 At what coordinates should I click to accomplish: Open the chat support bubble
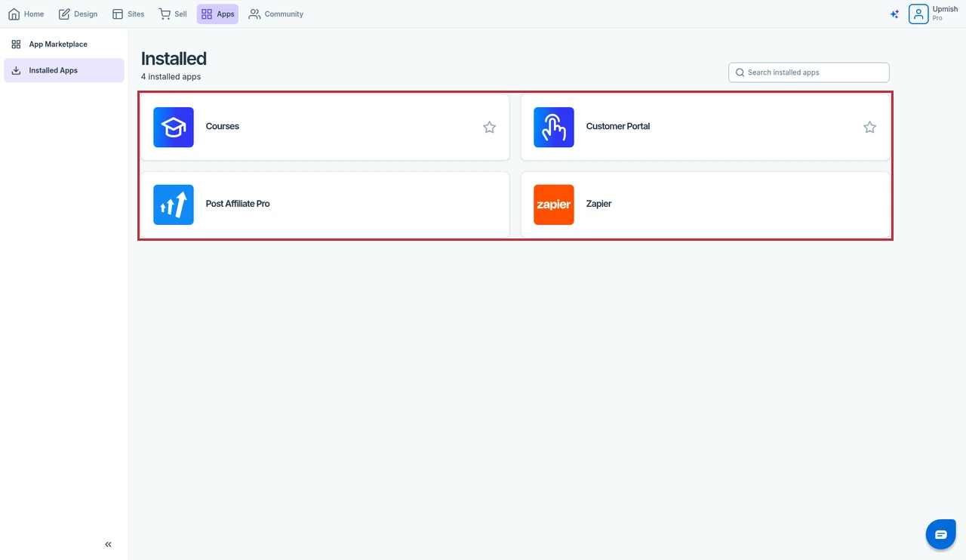click(940, 534)
